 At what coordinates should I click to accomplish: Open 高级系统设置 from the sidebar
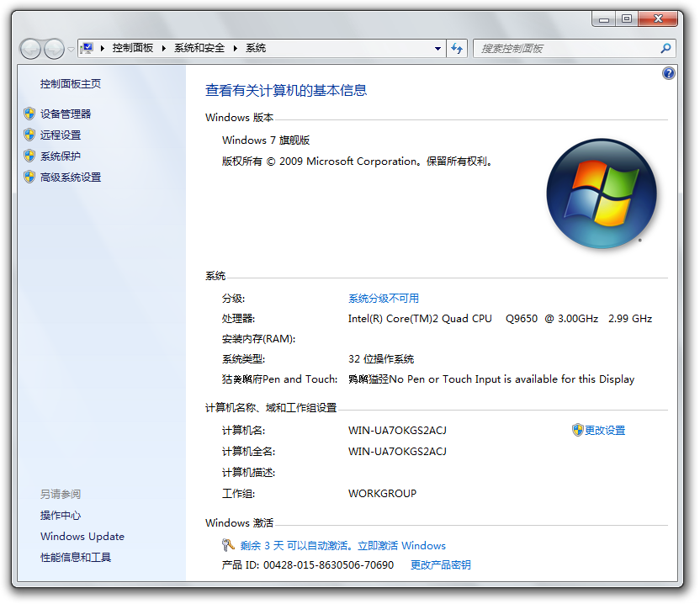[71, 177]
